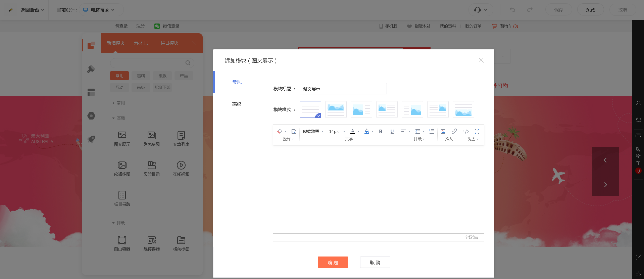
Task: Expand the 常用 section in module list
Action: 113,103
